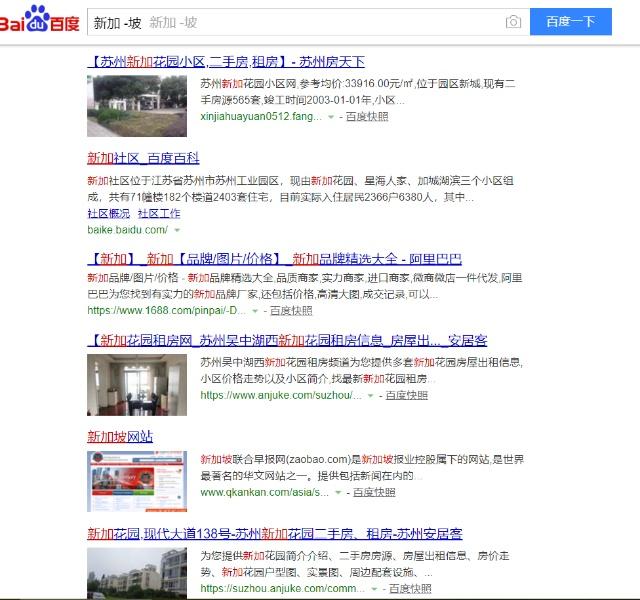
Task: Open 苏州新加花园小区 苏州房天下 result title
Action: click(x=226, y=62)
